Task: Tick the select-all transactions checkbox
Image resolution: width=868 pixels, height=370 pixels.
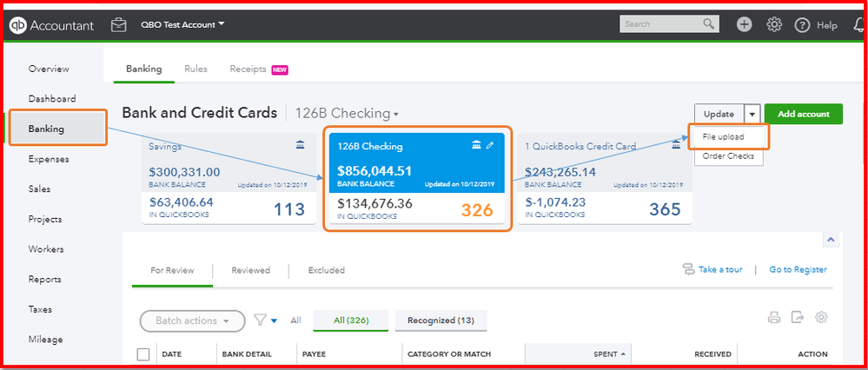Action: click(142, 354)
